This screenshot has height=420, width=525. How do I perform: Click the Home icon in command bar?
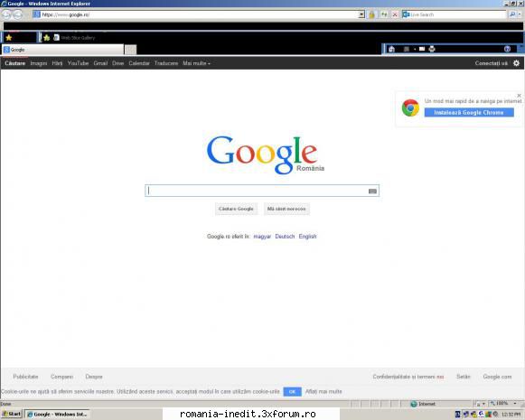[391, 49]
